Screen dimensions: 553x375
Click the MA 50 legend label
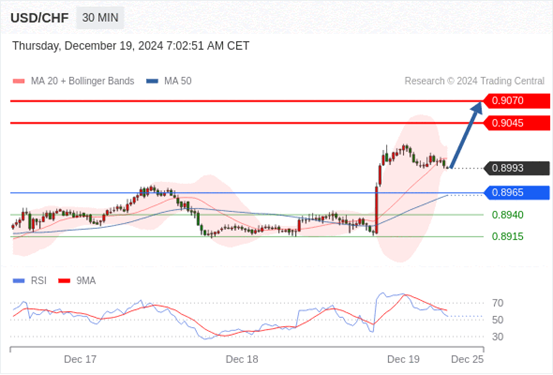coord(178,81)
